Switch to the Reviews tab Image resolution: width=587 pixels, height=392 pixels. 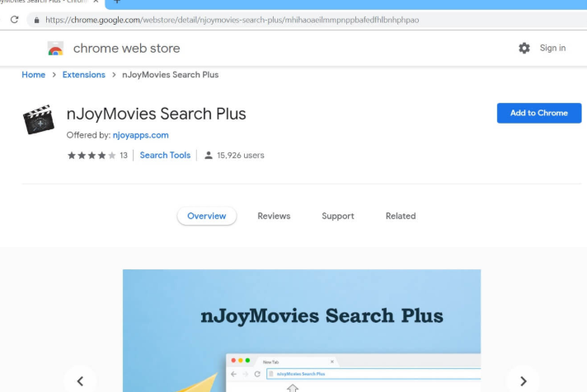click(x=274, y=216)
